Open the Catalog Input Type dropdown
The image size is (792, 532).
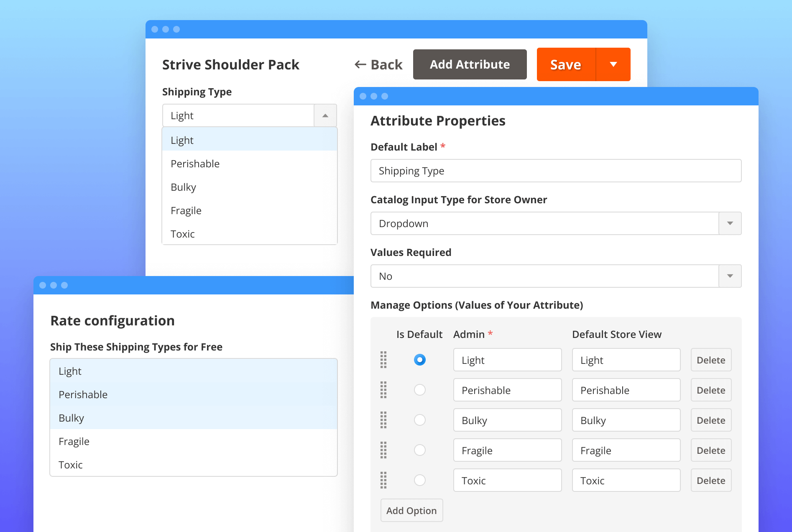coord(730,223)
